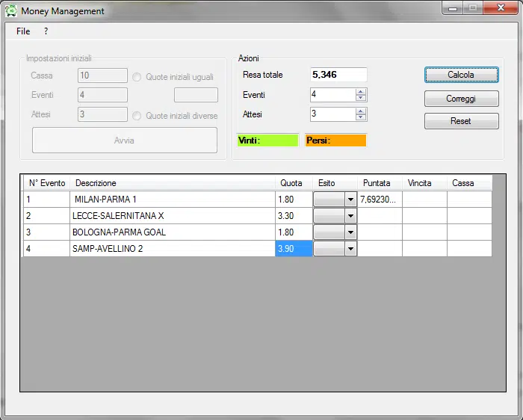Click the orange Persi indicator
This screenshot has height=420, width=523.
tap(335, 140)
